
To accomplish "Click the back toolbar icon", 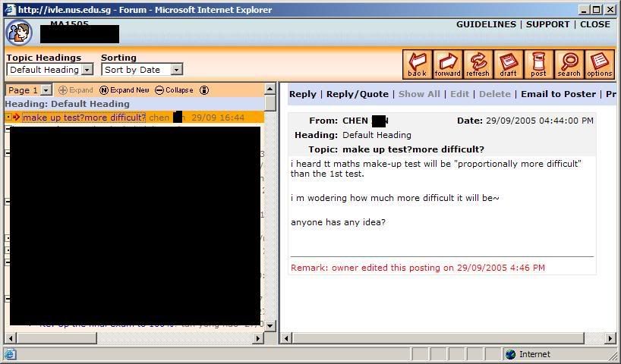I will (417, 64).
